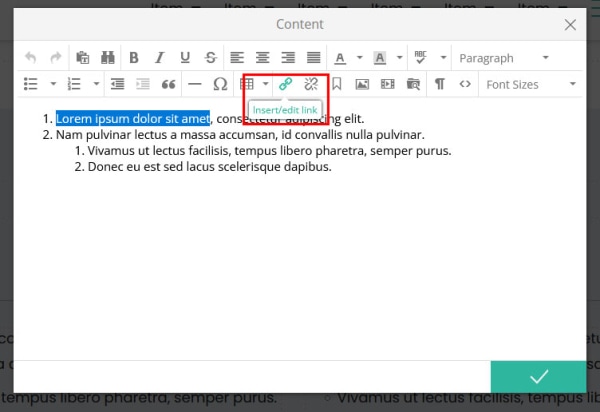
Task: Click the Paste as text icon
Action: point(83,58)
